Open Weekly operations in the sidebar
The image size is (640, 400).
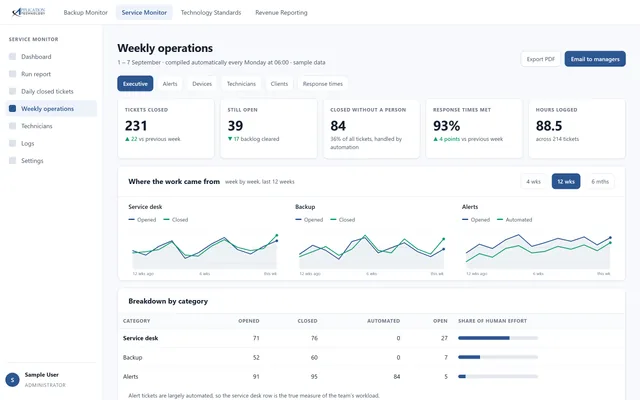click(51, 109)
